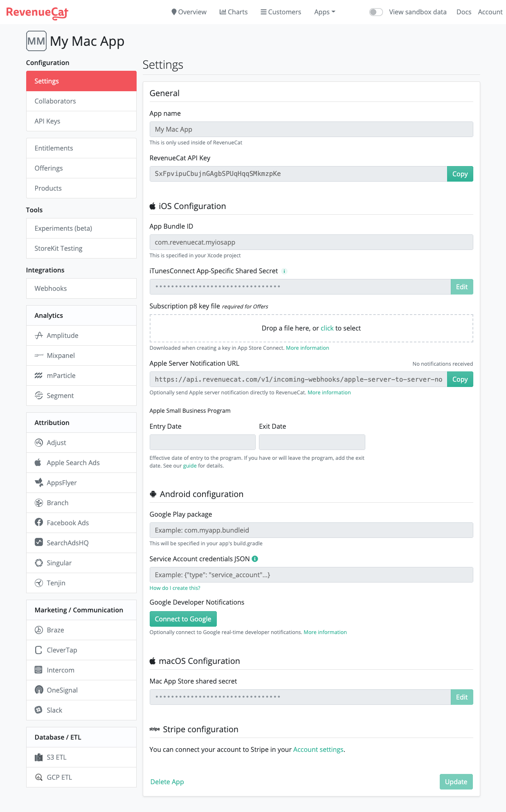Click the Branch icon
This screenshot has width=506, height=812.
[x=39, y=503]
